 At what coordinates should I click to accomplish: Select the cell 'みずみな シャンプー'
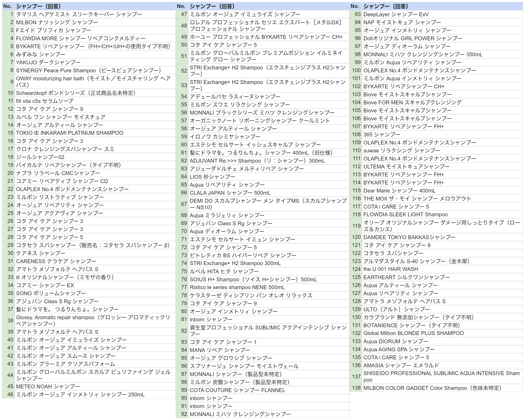point(95,54)
